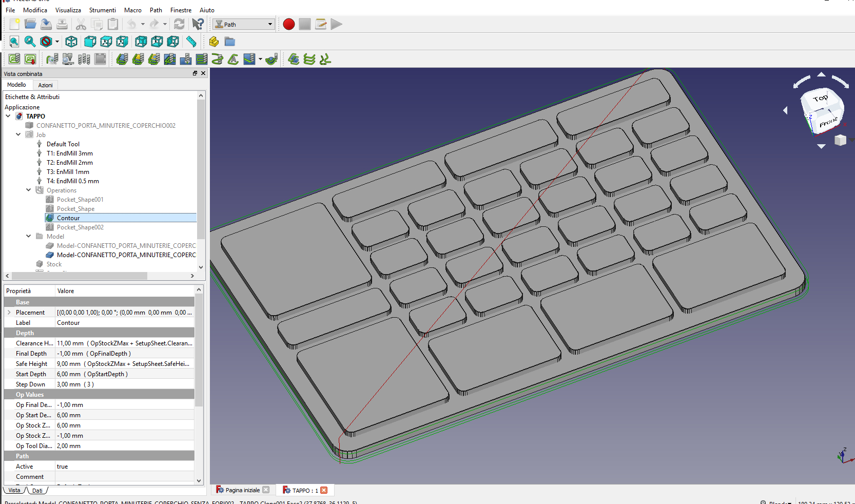Collapse the TAPPO document tree node
855x504 pixels.
8,116
